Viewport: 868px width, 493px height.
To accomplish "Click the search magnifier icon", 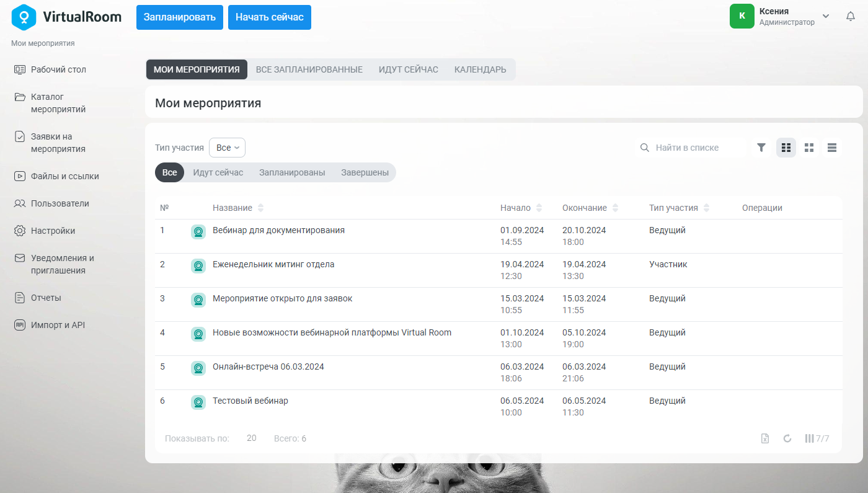I will click(645, 148).
